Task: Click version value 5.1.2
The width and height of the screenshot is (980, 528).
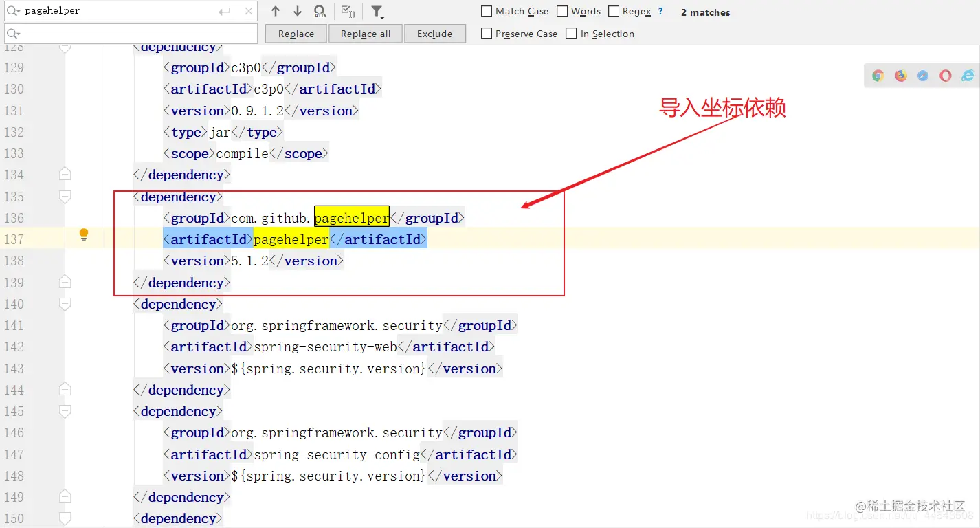Action: (x=250, y=261)
